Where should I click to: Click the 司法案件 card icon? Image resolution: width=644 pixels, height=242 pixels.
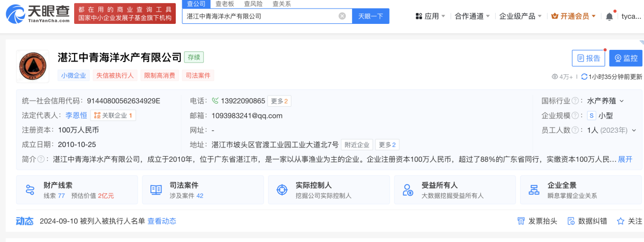(156, 190)
